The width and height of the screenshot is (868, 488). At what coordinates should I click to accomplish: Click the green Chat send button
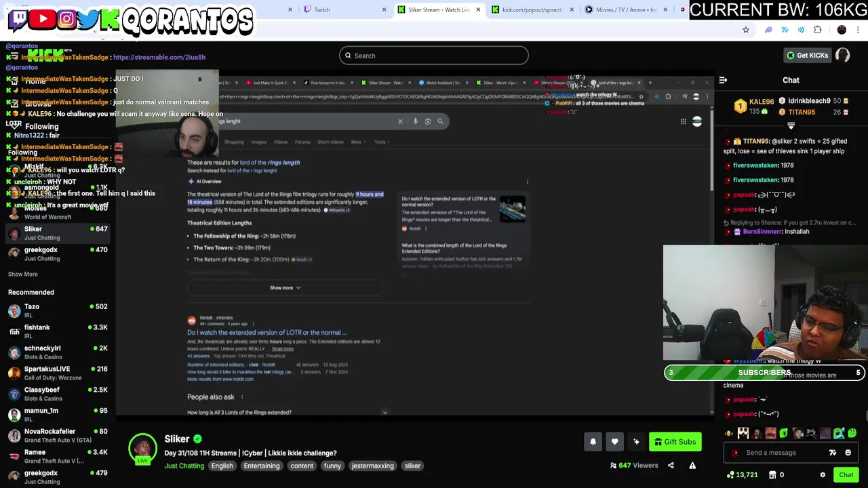(x=846, y=475)
